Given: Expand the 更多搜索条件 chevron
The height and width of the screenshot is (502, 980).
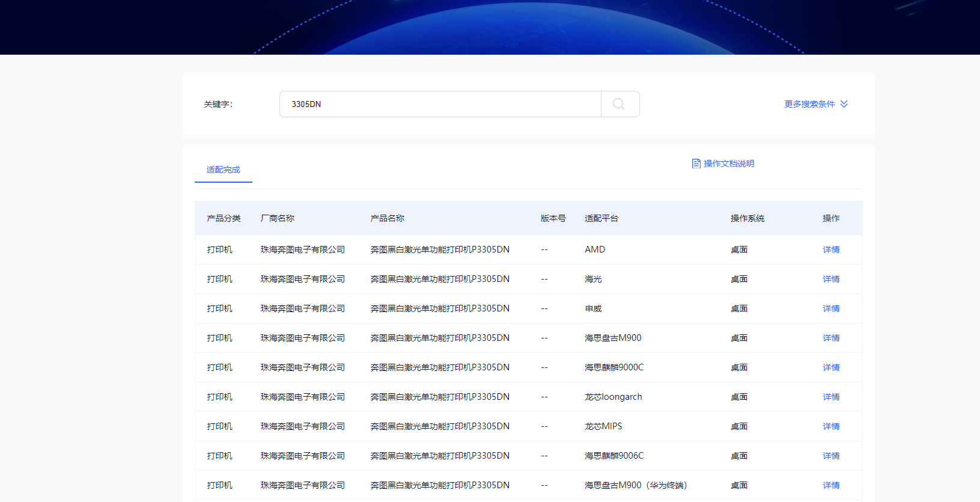Looking at the screenshot, I should 844,104.
